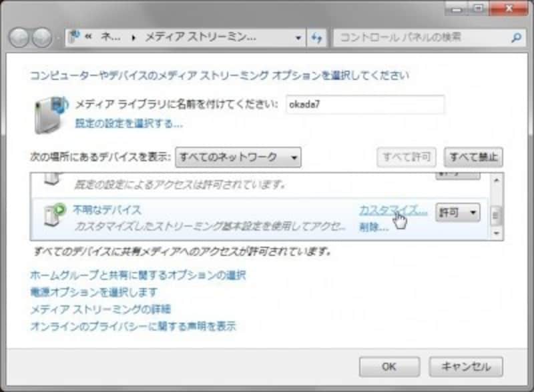Close the window with the red X
The image size is (534, 392).
(x=509, y=9)
